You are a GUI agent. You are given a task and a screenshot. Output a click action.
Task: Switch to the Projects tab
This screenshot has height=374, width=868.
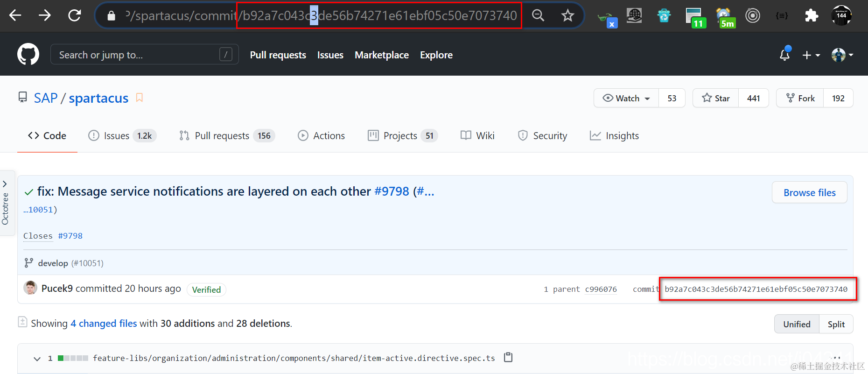click(x=402, y=136)
